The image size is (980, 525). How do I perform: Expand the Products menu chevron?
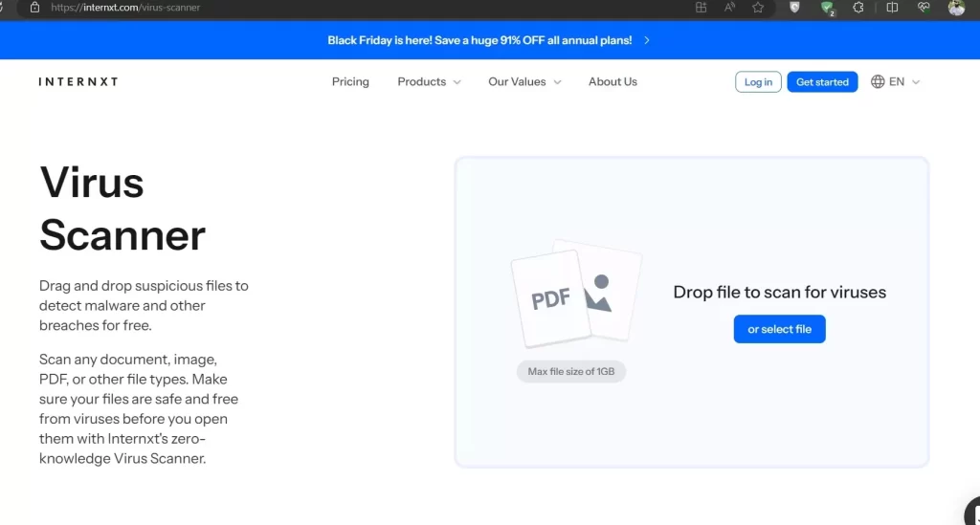(457, 82)
